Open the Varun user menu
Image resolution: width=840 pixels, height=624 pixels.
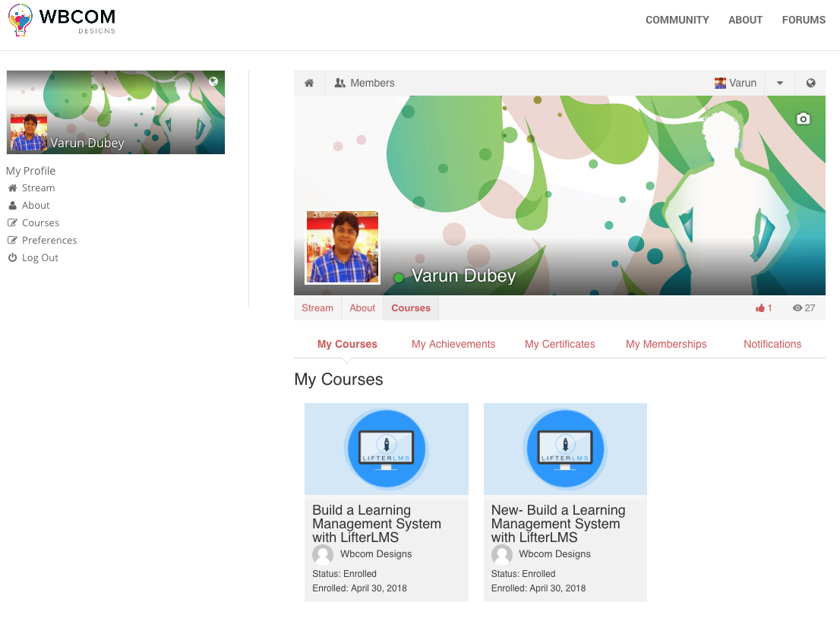coord(735,83)
